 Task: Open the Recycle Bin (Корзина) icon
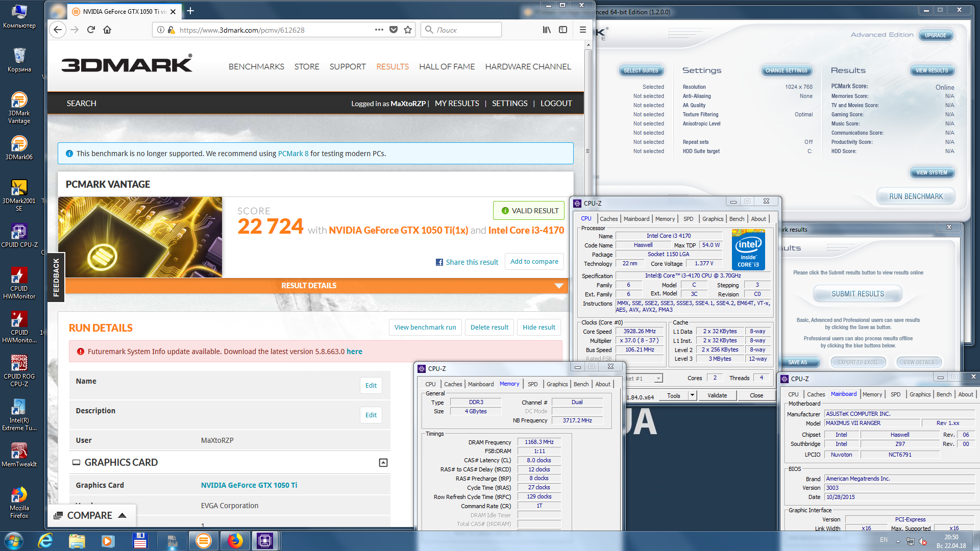19,60
